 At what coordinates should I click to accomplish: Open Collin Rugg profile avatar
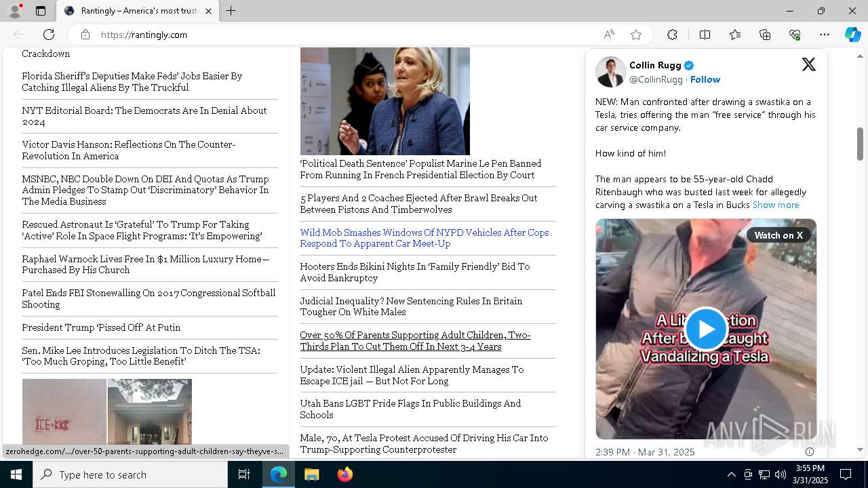[x=610, y=72]
